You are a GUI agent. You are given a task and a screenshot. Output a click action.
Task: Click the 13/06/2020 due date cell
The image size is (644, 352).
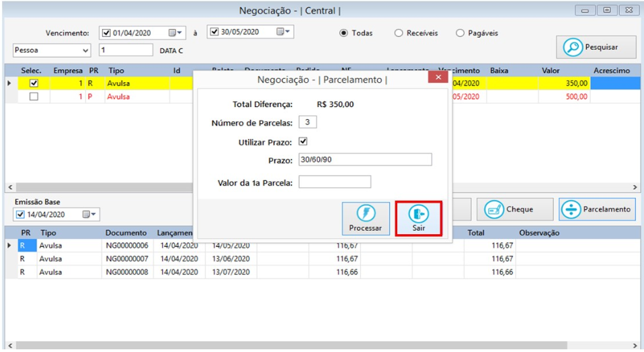pyautogui.click(x=231, y=258)
